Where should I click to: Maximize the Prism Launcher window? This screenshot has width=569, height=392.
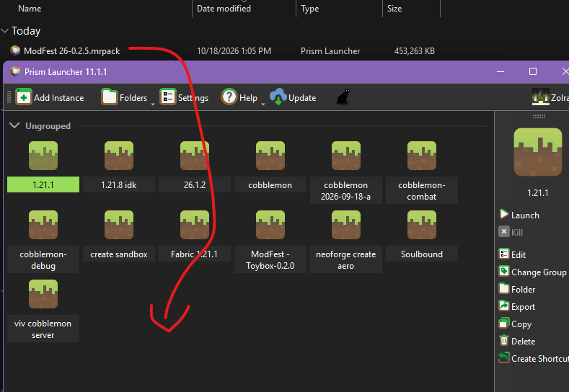[533, 71]
